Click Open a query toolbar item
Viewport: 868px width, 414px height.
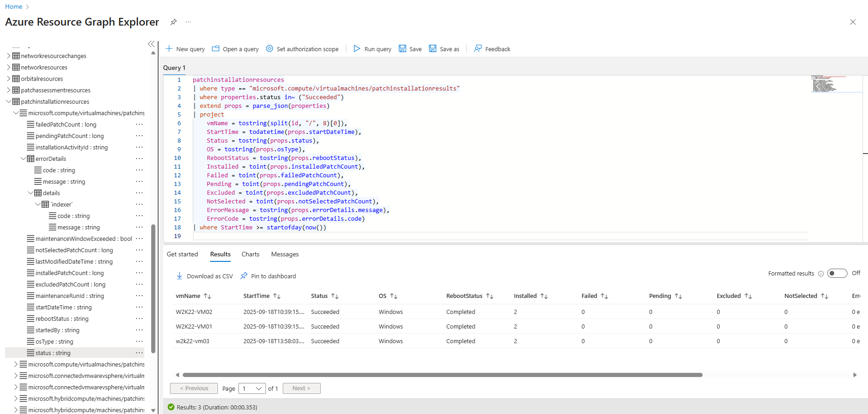coord(235,49)
